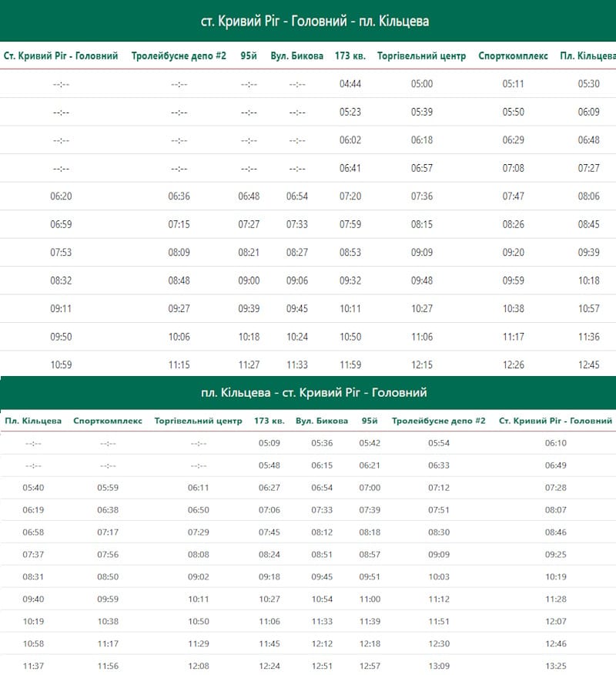Select 'Тролейбусне депо #2' header in upper table
The height and width of the screenshot is (675, 616).
(179, 56)
